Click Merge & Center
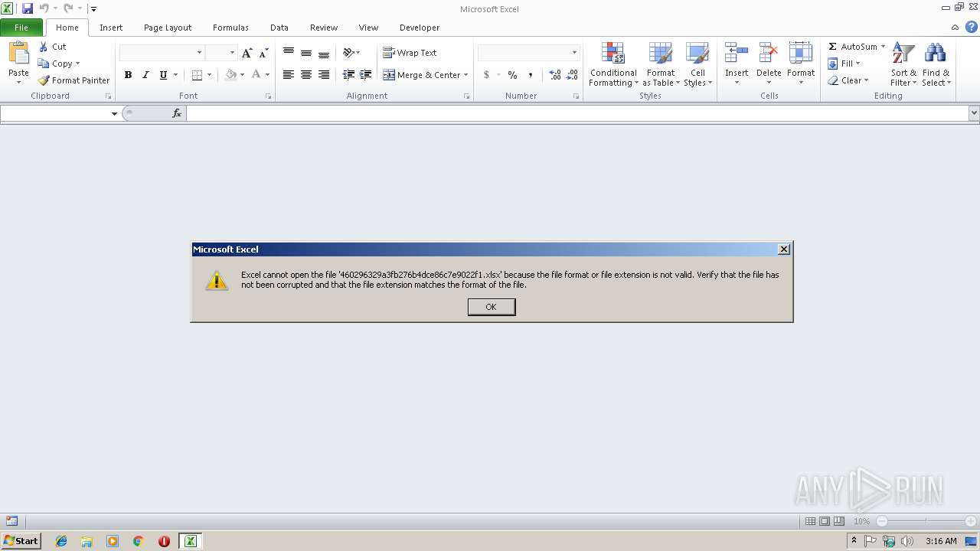The height and width of the screenshot is (551, 980). [x=422, y=75]
